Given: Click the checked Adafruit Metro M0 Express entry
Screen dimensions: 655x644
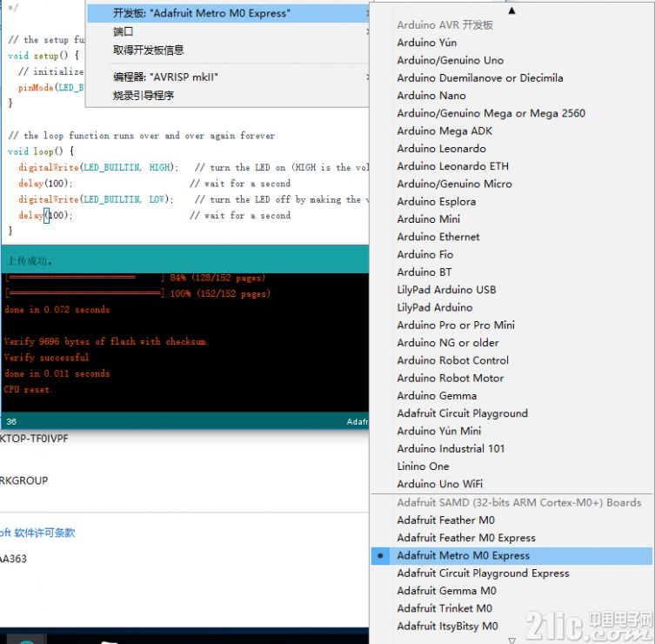Looking at the screenshot, I should click(511, 555).
